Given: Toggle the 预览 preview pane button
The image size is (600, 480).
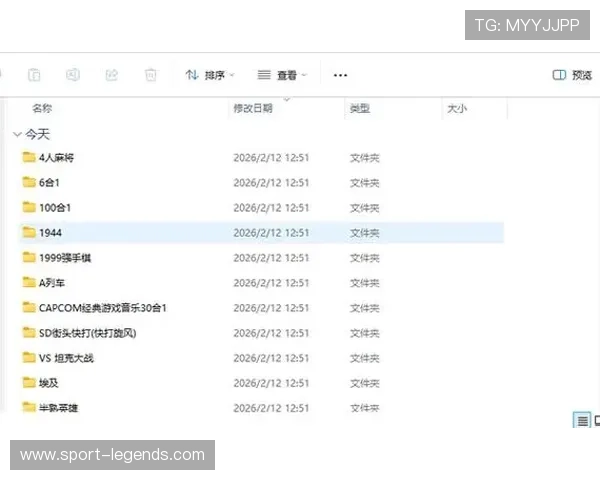Looking at the screenshot, I should coord(572,75).
